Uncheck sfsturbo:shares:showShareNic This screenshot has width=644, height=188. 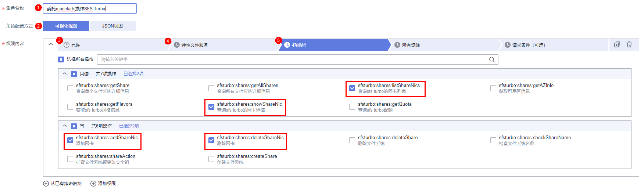211,107
